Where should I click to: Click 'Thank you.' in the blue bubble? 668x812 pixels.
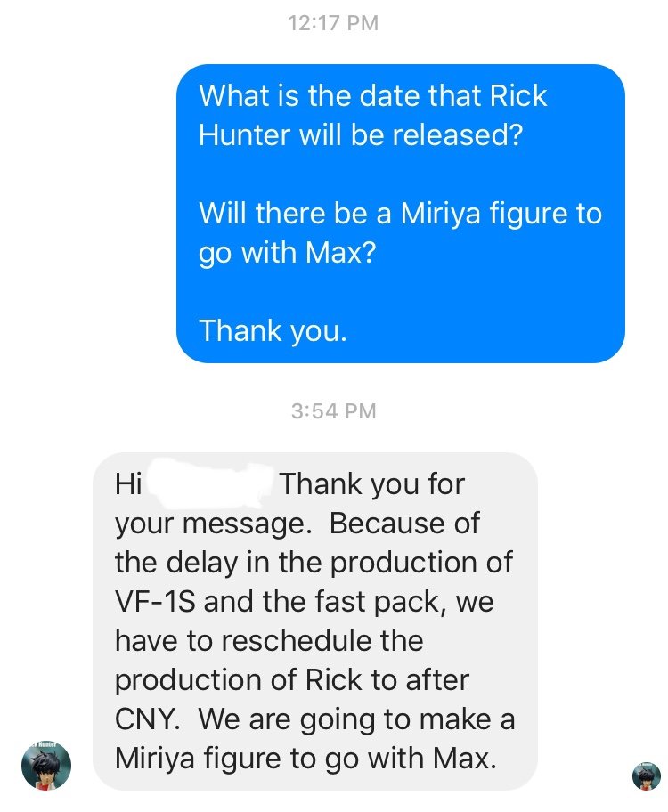pos(273,331)
